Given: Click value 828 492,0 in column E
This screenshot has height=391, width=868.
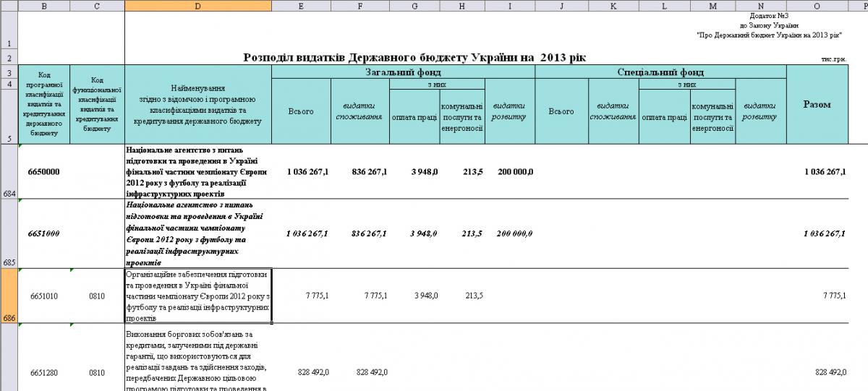Looking at the screenshot, I should point(313,372).
